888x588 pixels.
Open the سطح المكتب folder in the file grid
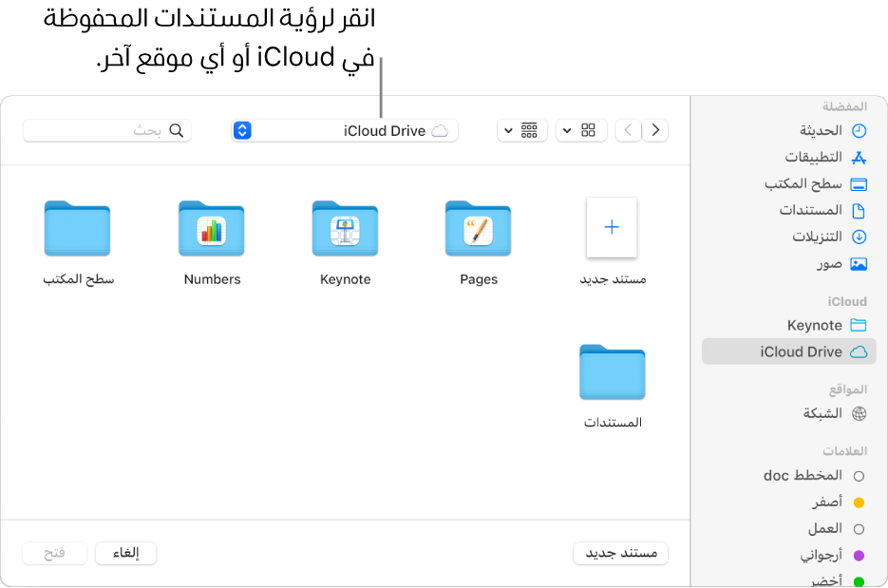point(77,230)
